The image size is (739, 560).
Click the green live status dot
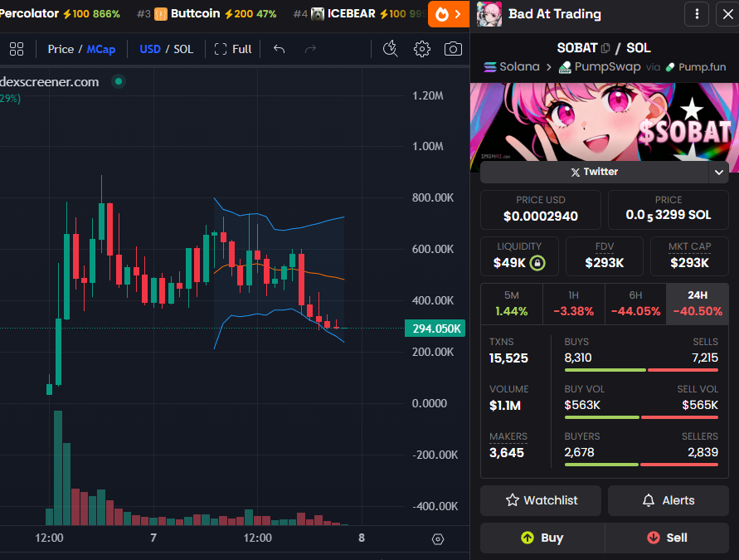pos(119,81)
